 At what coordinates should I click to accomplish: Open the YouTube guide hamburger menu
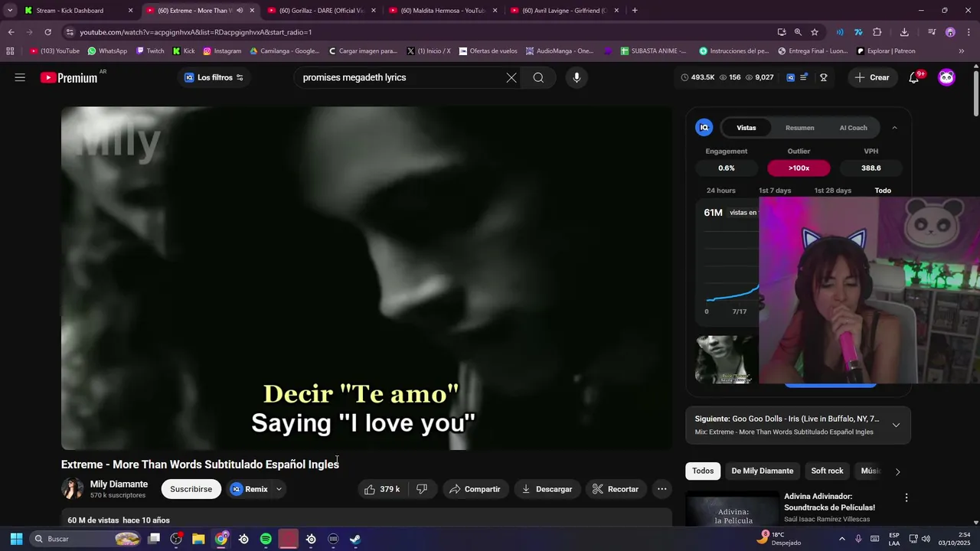(x=20, y=77)
